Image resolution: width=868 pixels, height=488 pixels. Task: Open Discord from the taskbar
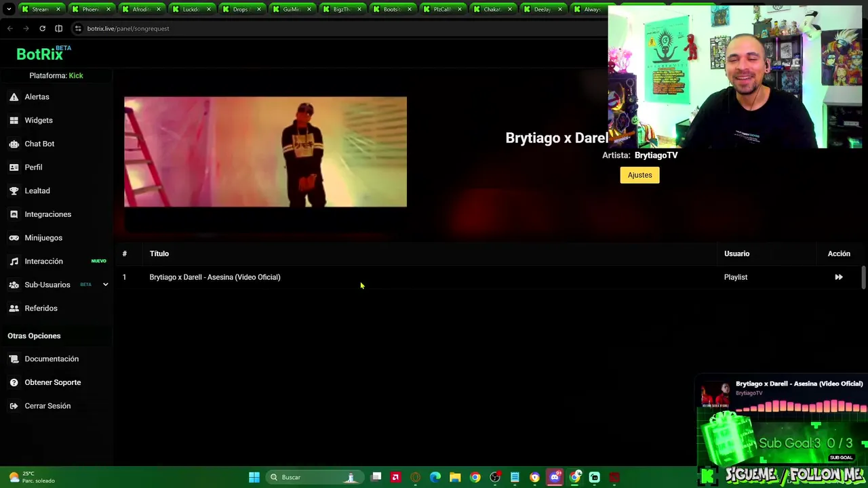(x=555, y=477)
